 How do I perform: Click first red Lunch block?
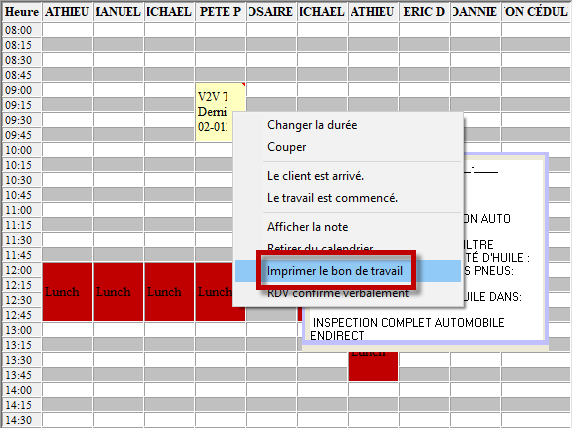click(67, 292)
